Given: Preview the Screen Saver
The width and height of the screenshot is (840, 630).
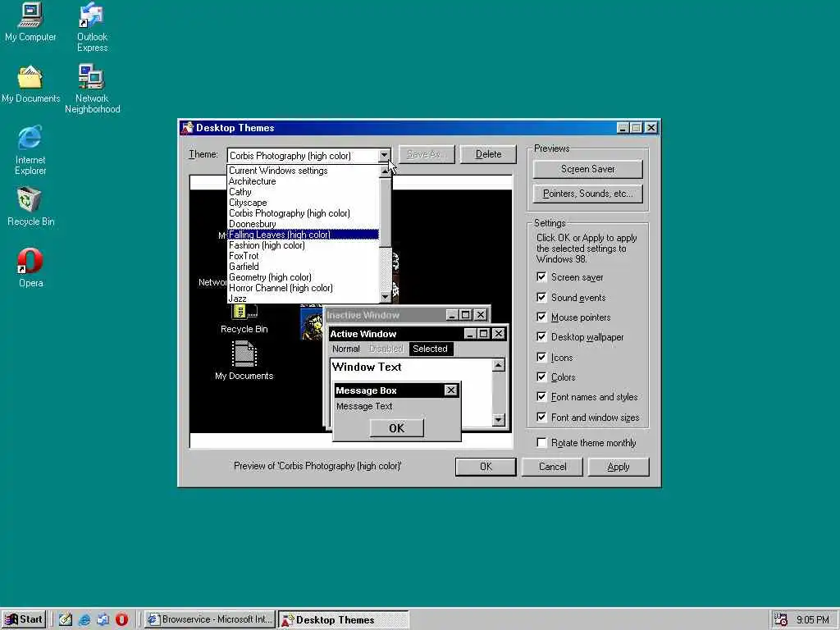Looking at the screenshot, I should 587,169.
